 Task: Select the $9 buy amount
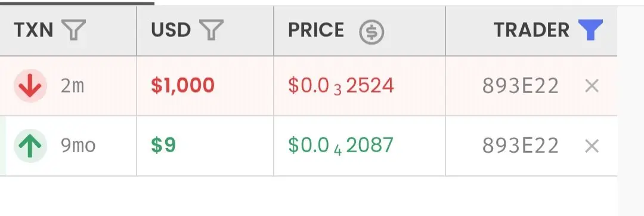[163, 146]
